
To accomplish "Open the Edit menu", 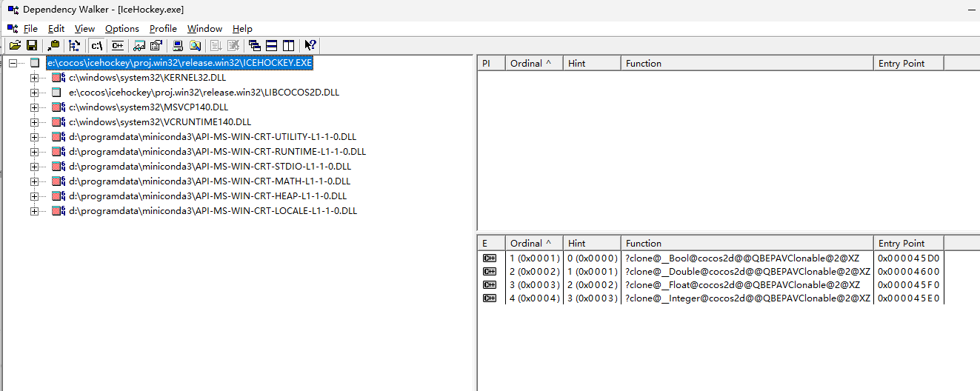I will click(56, 28).
